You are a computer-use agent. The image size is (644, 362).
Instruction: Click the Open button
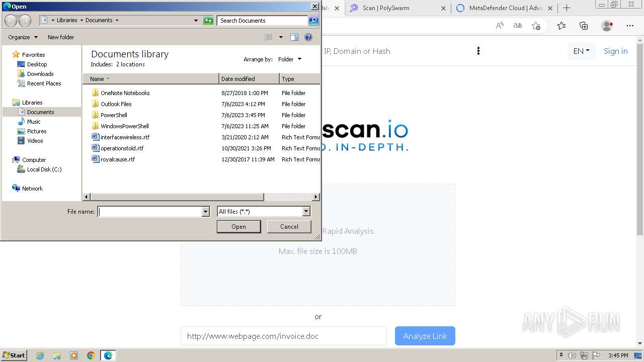[x=238, y=227]
